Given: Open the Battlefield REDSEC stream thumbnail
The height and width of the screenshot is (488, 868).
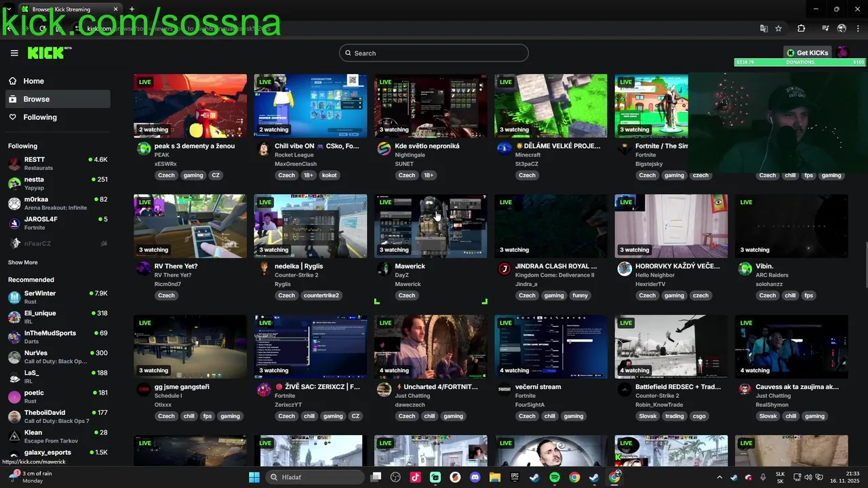Looking at the screenshot, I should [671, 346].
